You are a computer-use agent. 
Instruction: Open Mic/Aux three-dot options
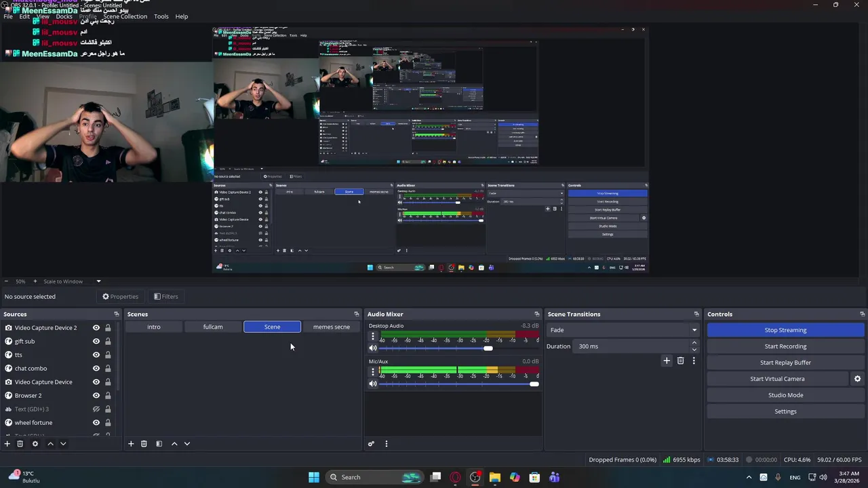(x=372, y=372)
